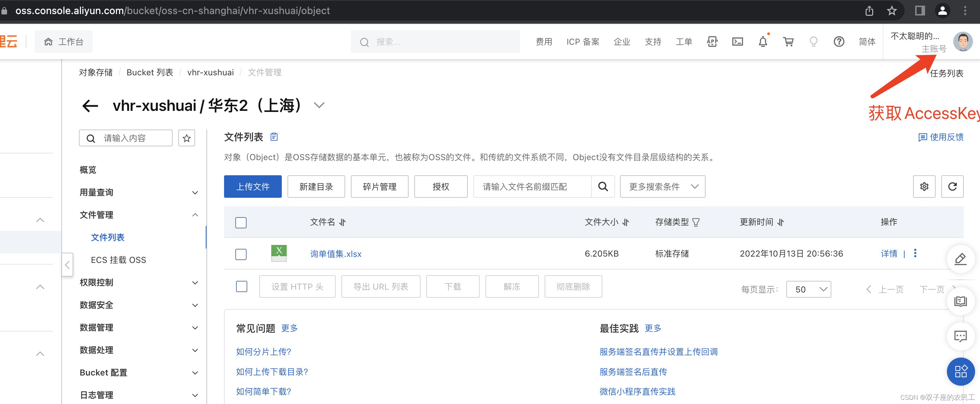Click the 上传文件 button
Screen dimensions: 980x404
coord(253,186)
